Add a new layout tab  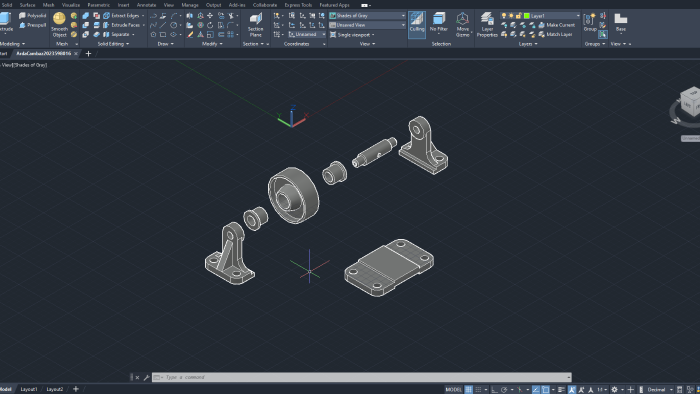(x=76, y=389)
